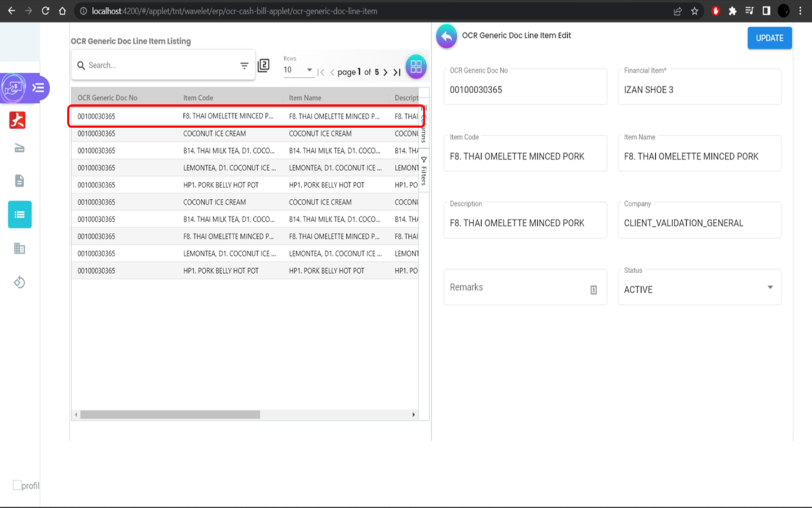This screenshot has width=812, height=508.
Task: Open the Rows per page dropdown
Action: tap(298, 70)
